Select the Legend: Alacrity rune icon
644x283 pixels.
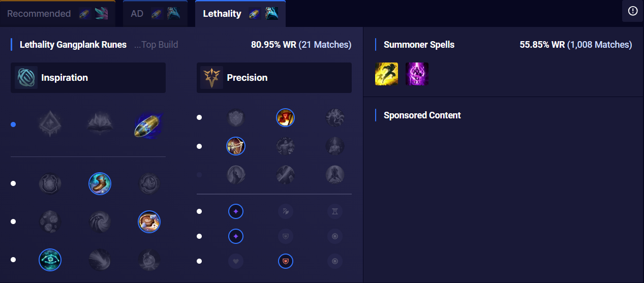tap(236, 146)
